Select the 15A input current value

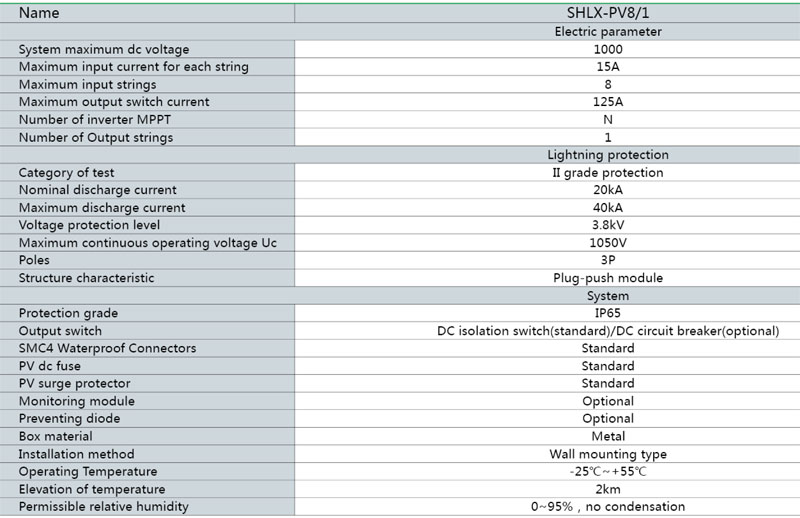[x=607, y=67]
